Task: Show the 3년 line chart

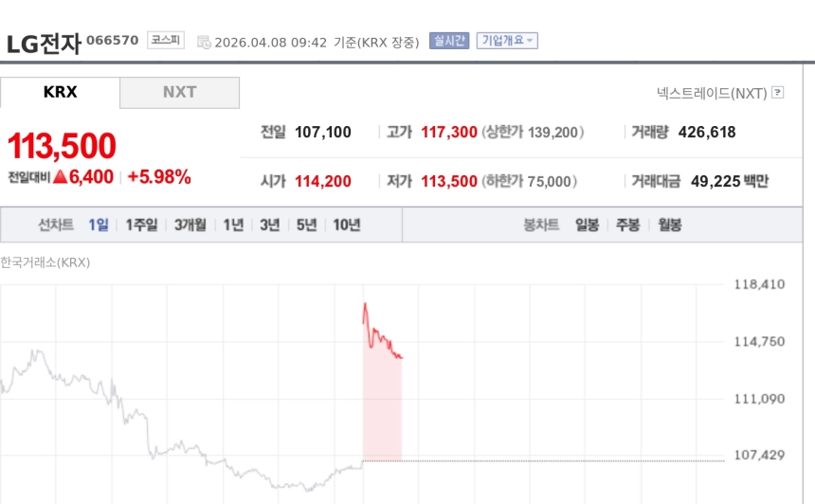Action: click(x=269, y=225)
